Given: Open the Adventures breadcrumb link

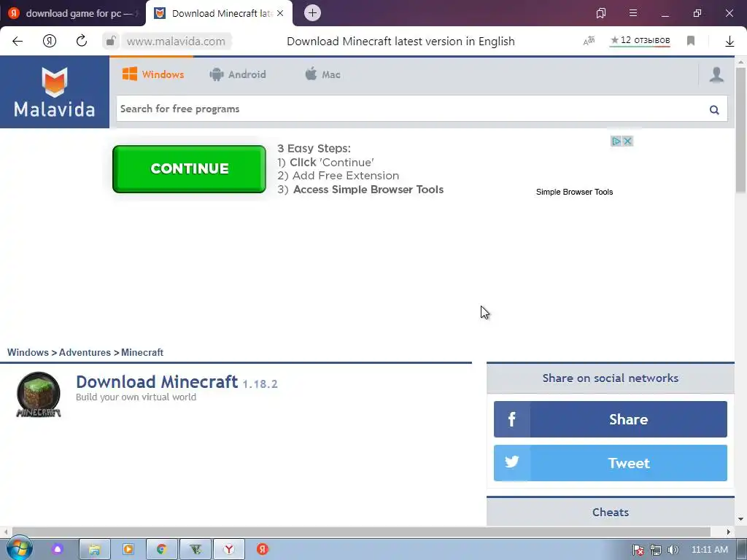Looking at the screenshot, I should click(85, 352).
